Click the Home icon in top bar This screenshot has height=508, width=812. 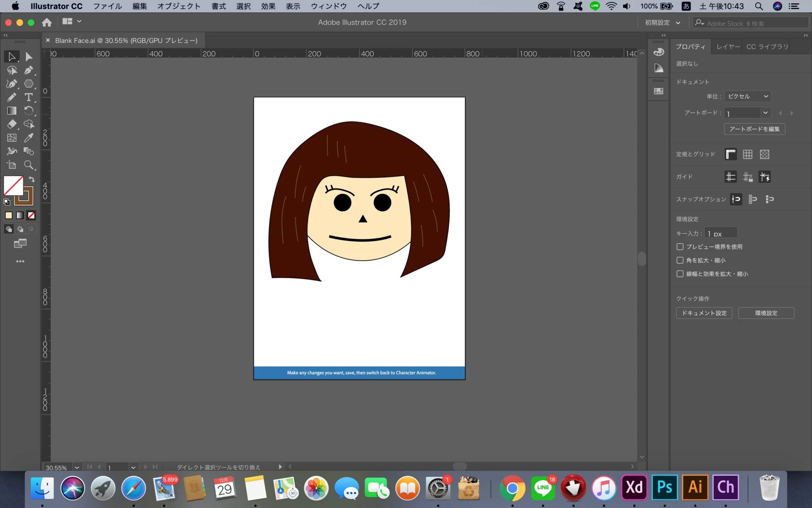(47, 23)
